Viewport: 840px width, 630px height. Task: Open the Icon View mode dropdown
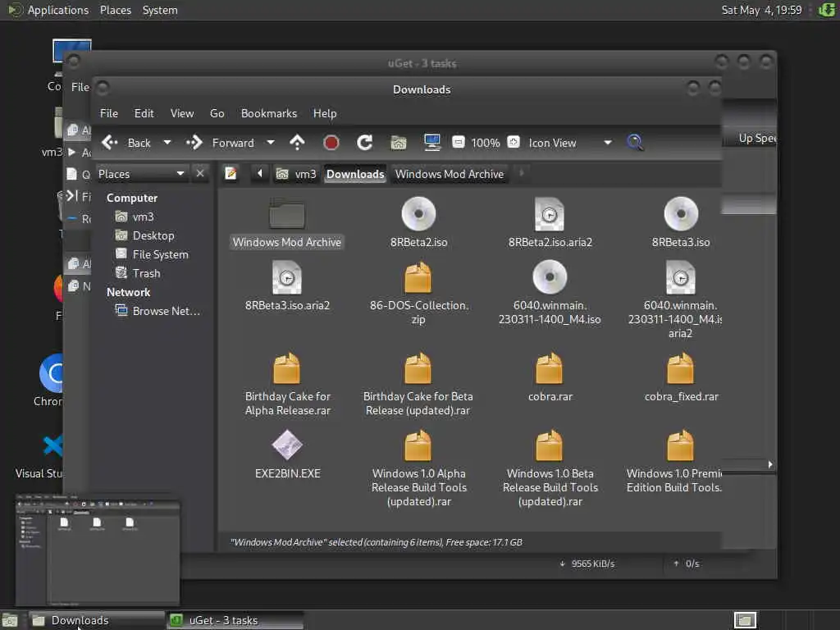[x=571, y=143]
